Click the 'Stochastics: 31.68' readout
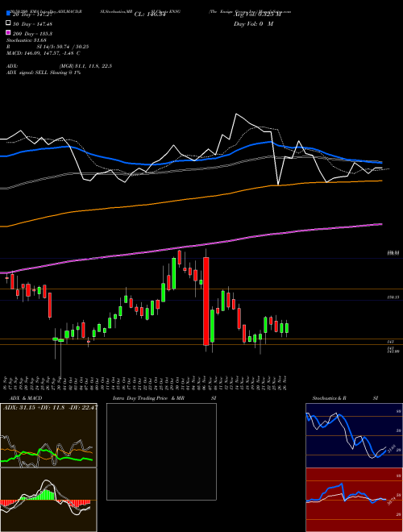Viewport: 403px width, 532px height. tap(26, 40)
